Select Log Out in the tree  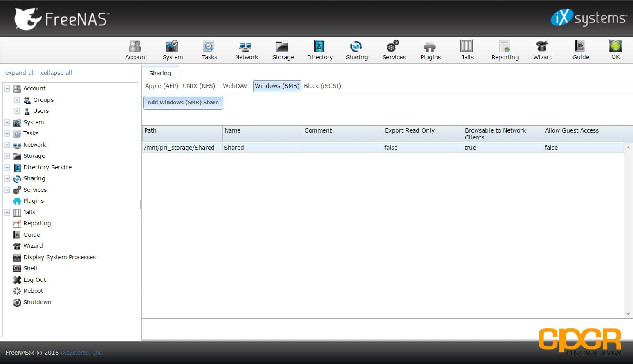[34, 280]
